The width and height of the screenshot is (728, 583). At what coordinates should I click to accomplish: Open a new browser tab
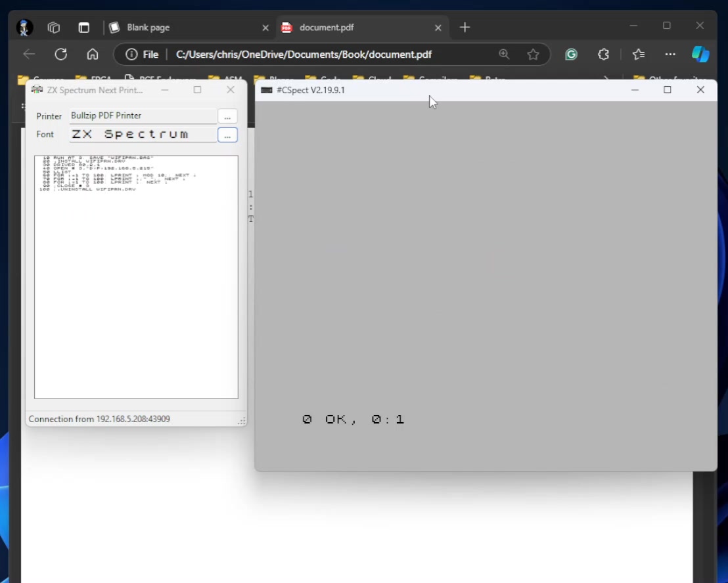[465, 28]
